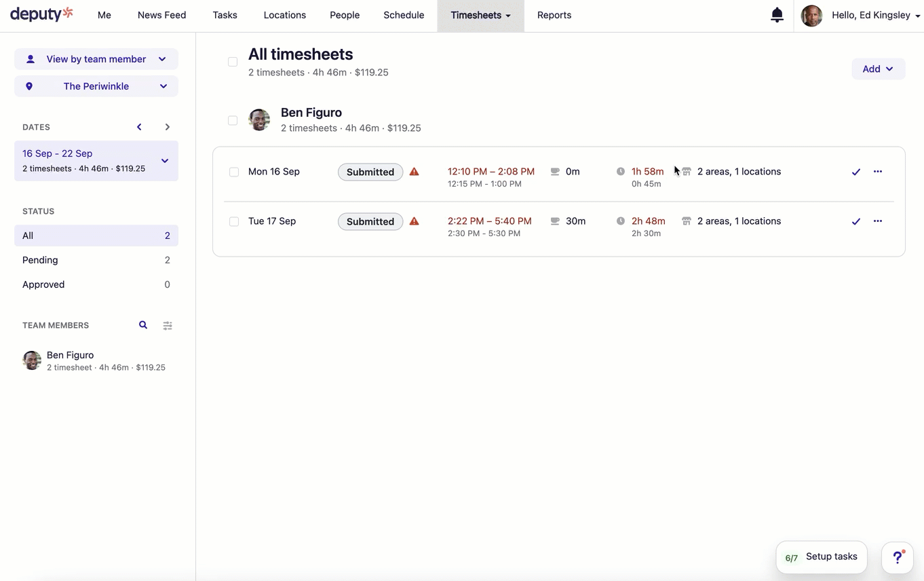Open The Periwinkle location dropdown
Image resolution: width=924 pixels, height=581 pixels.
coord(96,86)
